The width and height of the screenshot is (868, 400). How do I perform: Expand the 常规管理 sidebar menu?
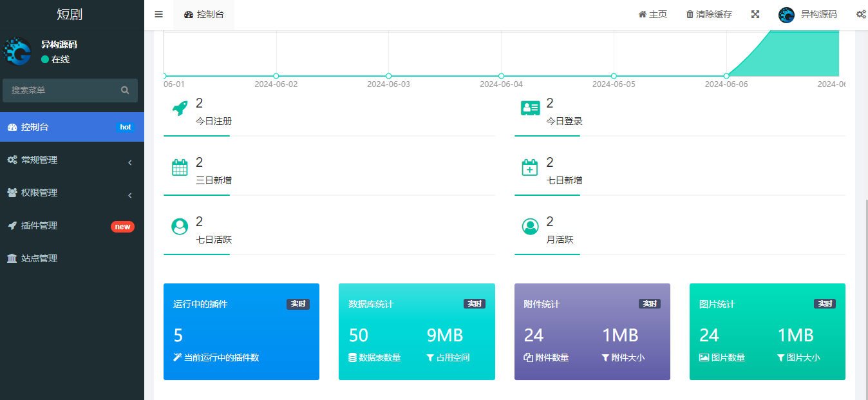click(71, 160)
